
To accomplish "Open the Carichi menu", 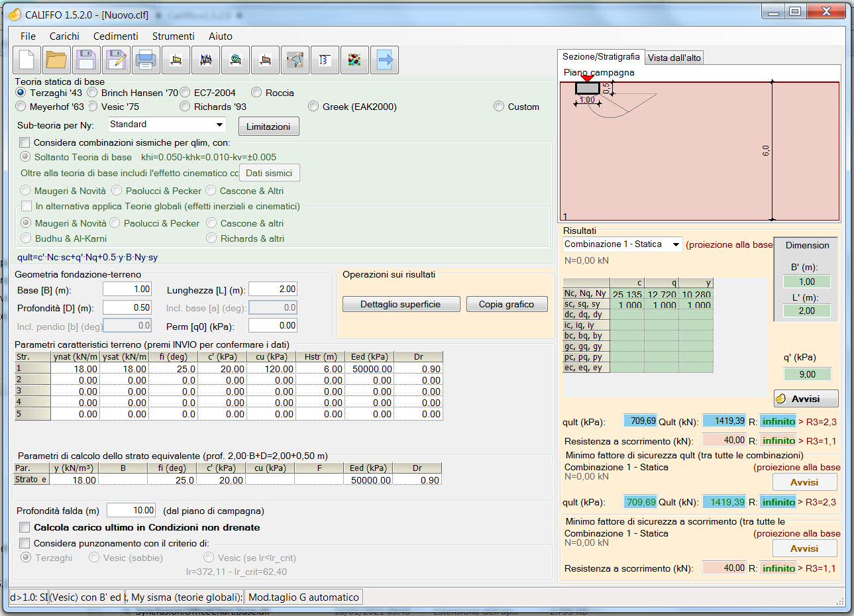I will 64,36.
